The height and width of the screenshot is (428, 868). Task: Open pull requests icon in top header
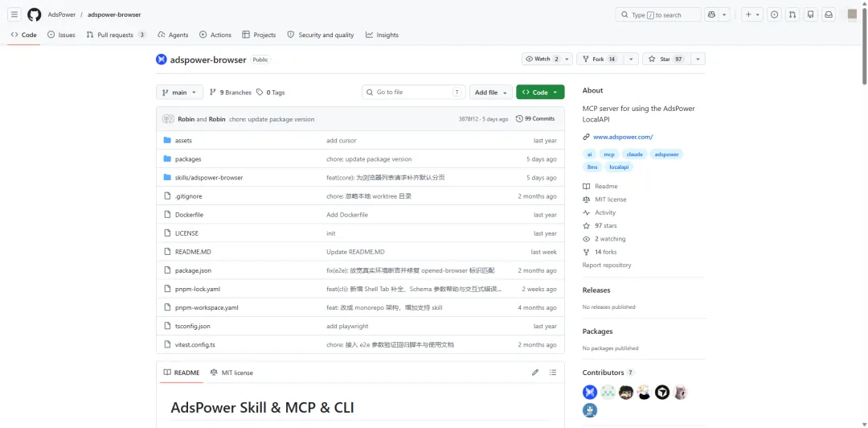click(792, 14)
